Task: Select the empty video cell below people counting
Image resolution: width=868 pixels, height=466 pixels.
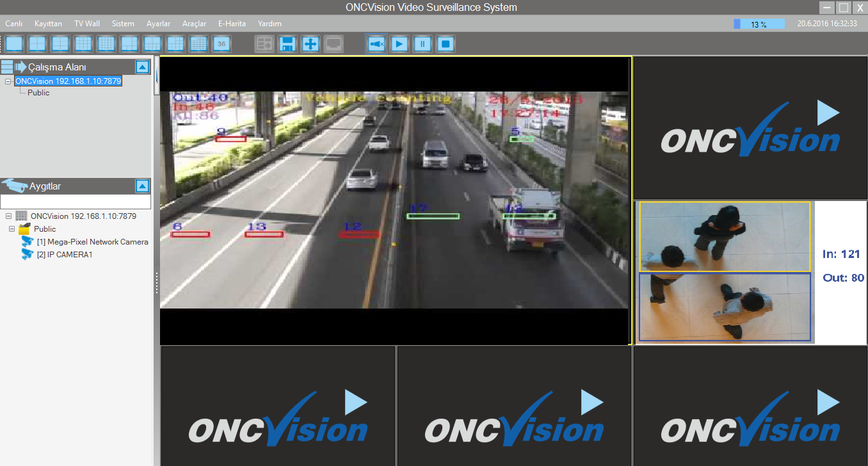Action: [750, 406]
